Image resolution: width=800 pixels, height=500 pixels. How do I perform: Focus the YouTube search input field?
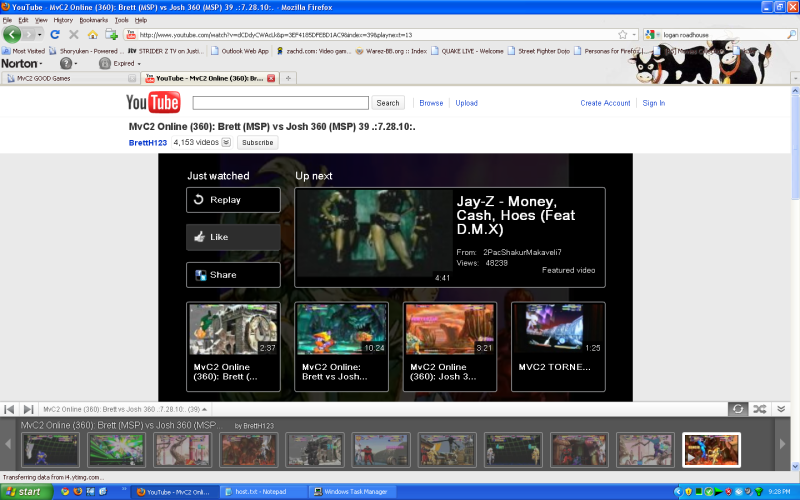point(281,103)
